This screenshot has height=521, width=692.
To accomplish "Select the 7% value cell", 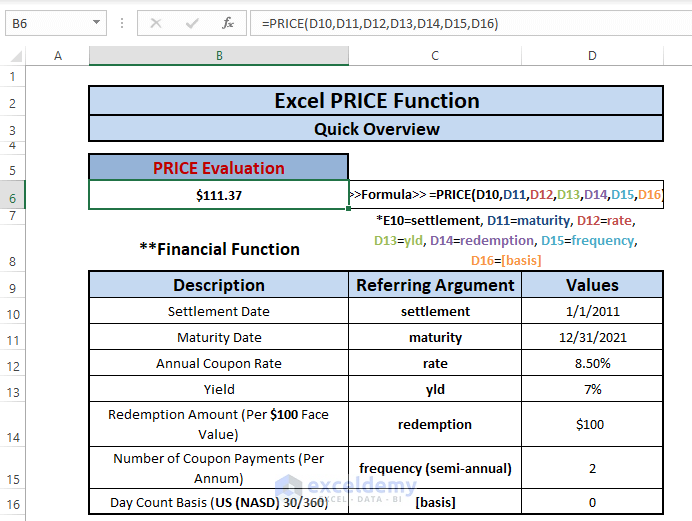I will (592, 389).
